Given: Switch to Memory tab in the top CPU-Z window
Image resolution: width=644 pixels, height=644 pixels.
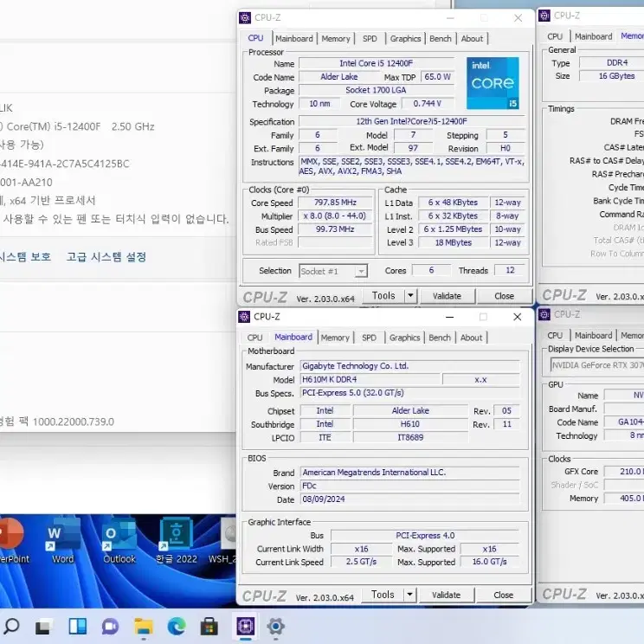Looking at the screenshot, I should point(336,39).
